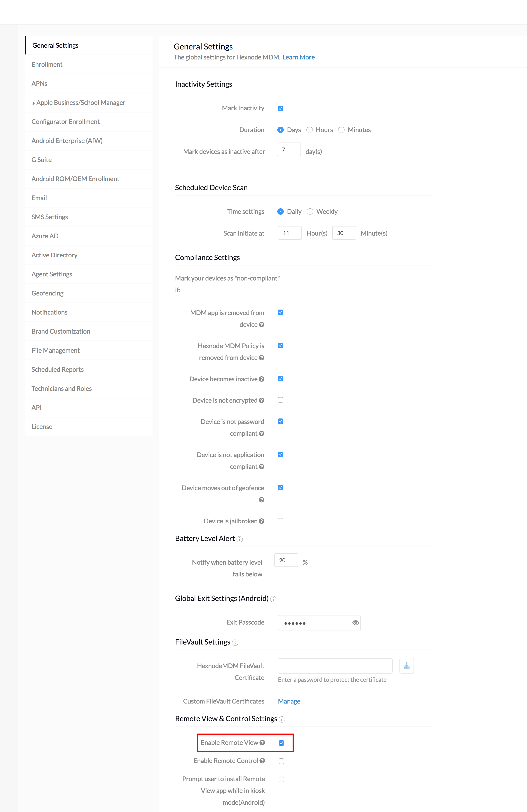
Task: Click help icon beside Device is not encrypted
Action: click(x=262, y=400)
